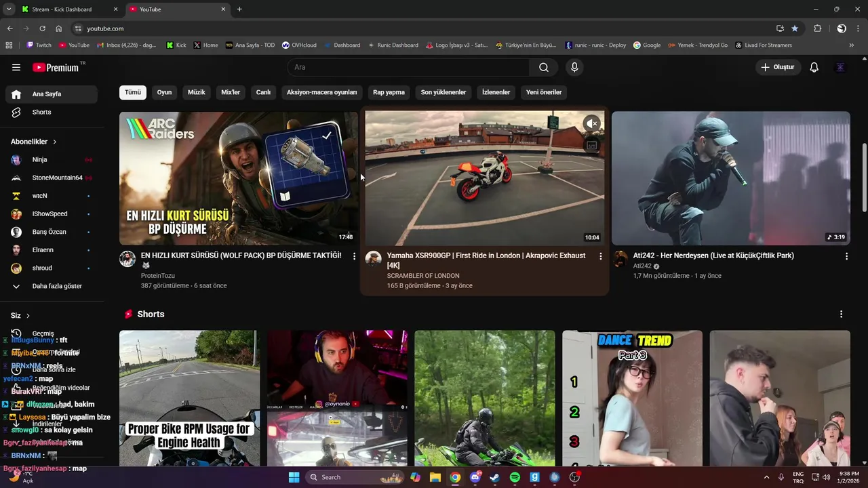Open a new Chrome tab
The width and height of the screenshot is (868, 488).
pos(239,9)
